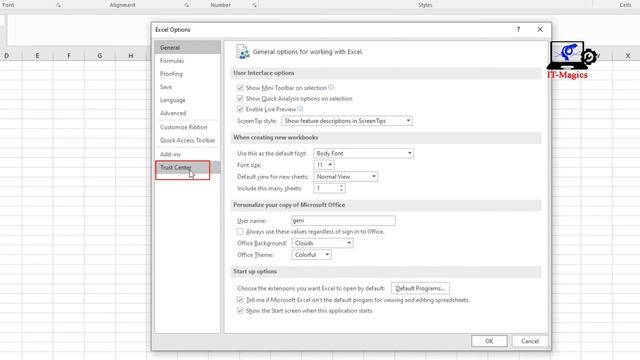Open the Font group dialog launcher
The image size is (640, 360).
click(x=58, y=5)
